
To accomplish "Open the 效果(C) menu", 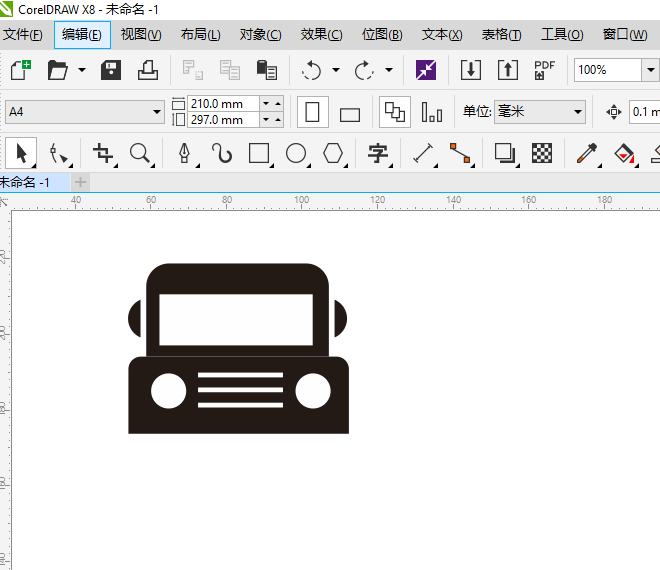I will [x=321, y=34].
